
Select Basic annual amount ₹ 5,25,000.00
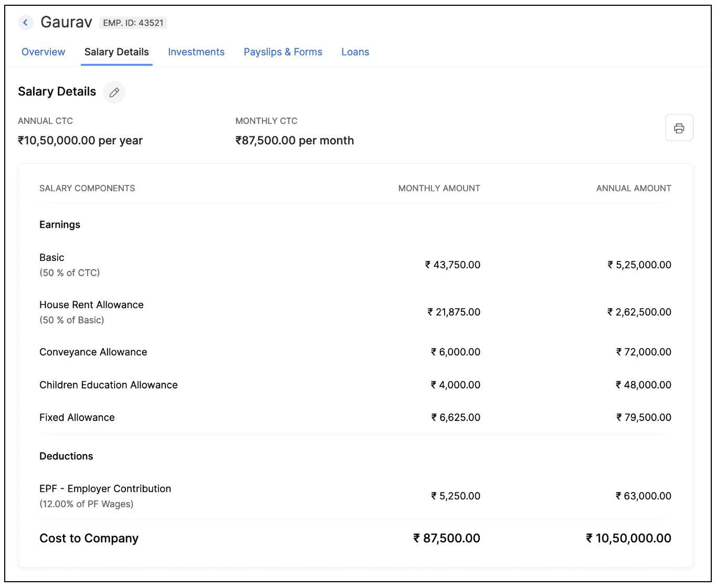tap(639, 265)
